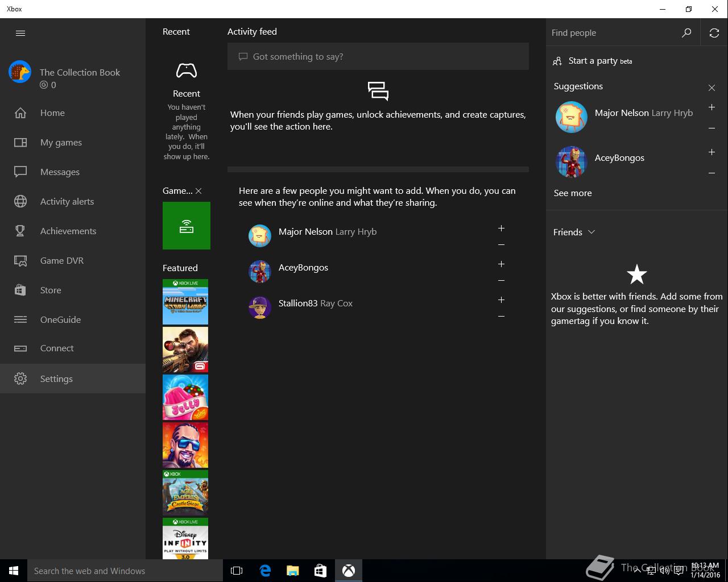Launch Microsoft Edge from taskbar
This screenshot has height=582, width=728.
coord(265,571)
